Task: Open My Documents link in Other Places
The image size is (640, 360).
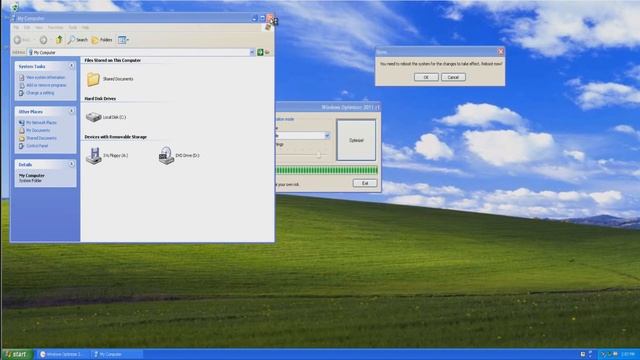Action: click(38, 130)
